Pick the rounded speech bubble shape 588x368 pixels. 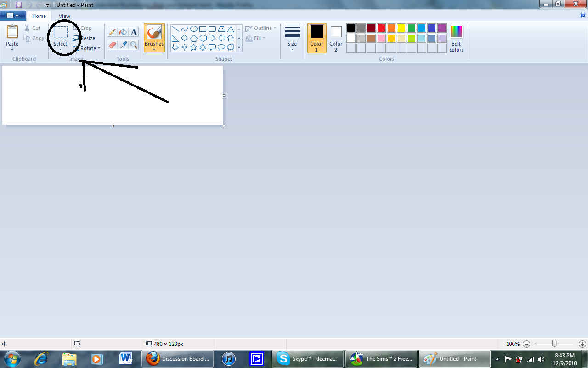221,47
